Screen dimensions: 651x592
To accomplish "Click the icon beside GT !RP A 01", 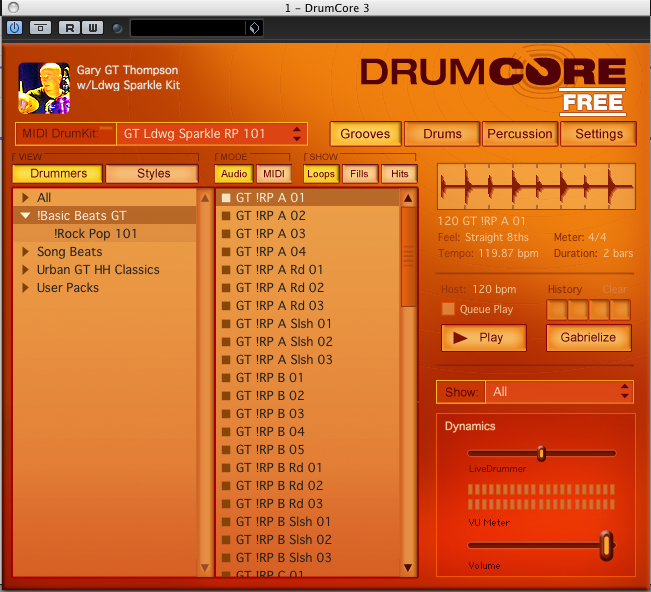I will click(x=226, y=198).
